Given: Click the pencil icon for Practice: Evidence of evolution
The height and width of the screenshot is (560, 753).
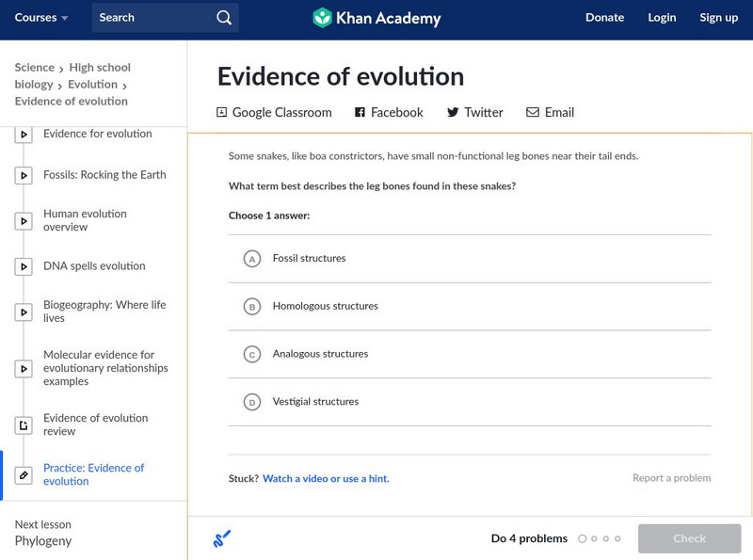Looking at the screenshot, I should (23, 474).
